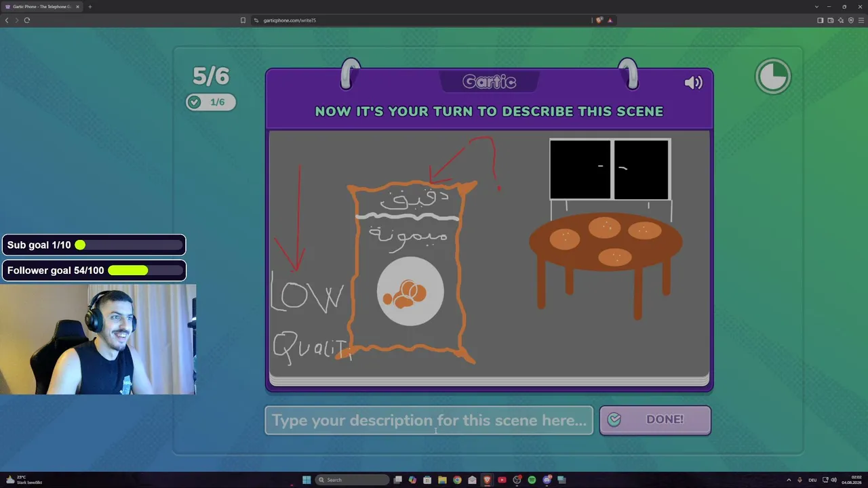The image size is (868, 488).
Task: Open Discord from the taskbar
Action: tap(547, 480)
